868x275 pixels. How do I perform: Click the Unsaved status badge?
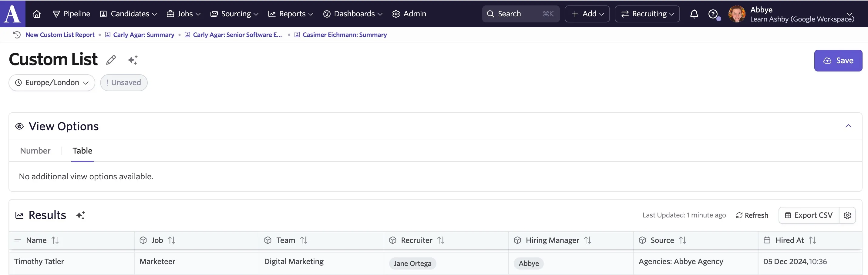click(x=124, y=82)
